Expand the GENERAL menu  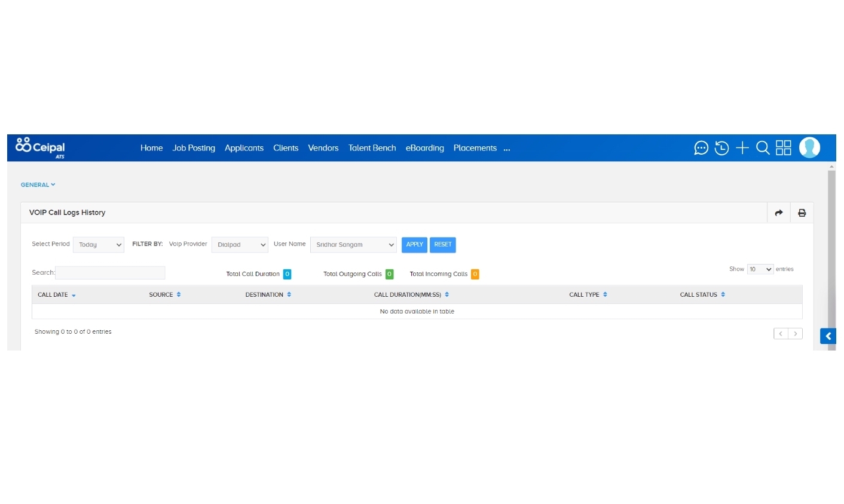tap(38, 185)
